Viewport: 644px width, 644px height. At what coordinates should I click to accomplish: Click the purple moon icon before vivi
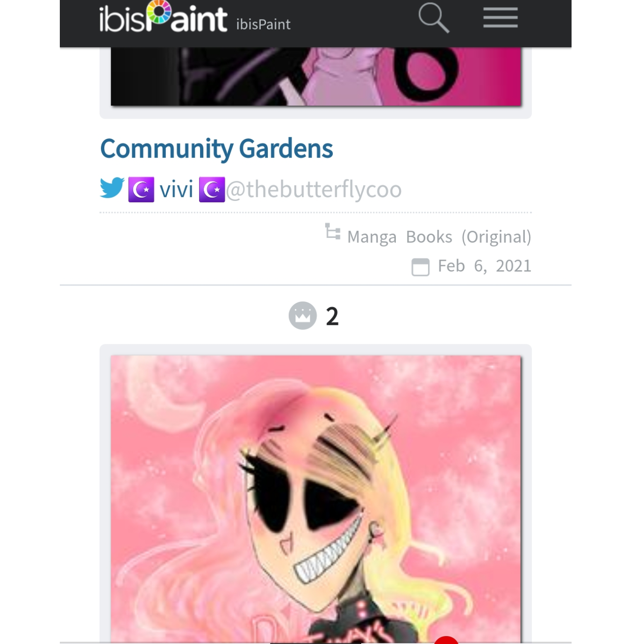(x=141, y=189)
